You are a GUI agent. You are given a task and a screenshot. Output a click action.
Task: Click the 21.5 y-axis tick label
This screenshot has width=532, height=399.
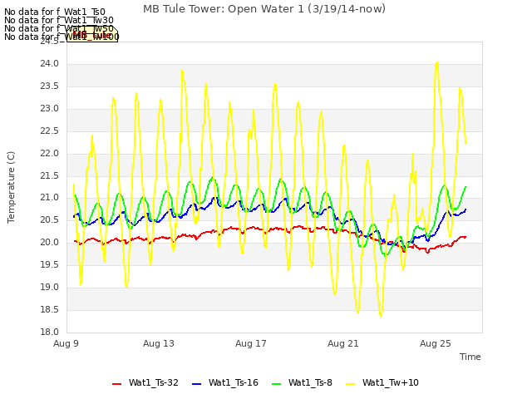click(x=50, y=175)
